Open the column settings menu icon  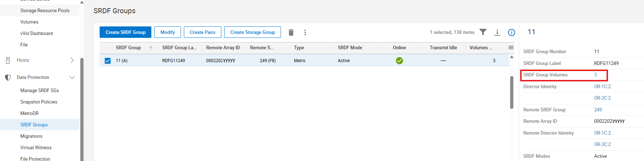point(511,47)
